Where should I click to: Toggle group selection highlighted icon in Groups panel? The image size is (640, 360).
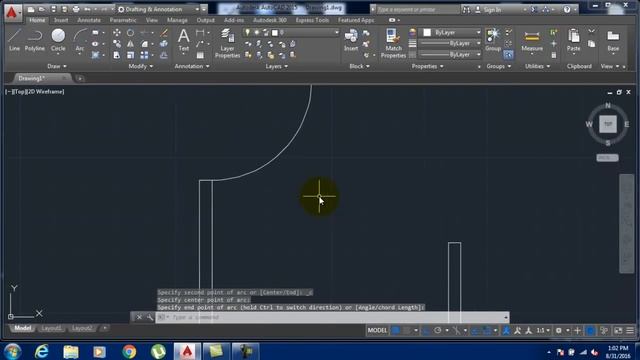coord(508,55)
